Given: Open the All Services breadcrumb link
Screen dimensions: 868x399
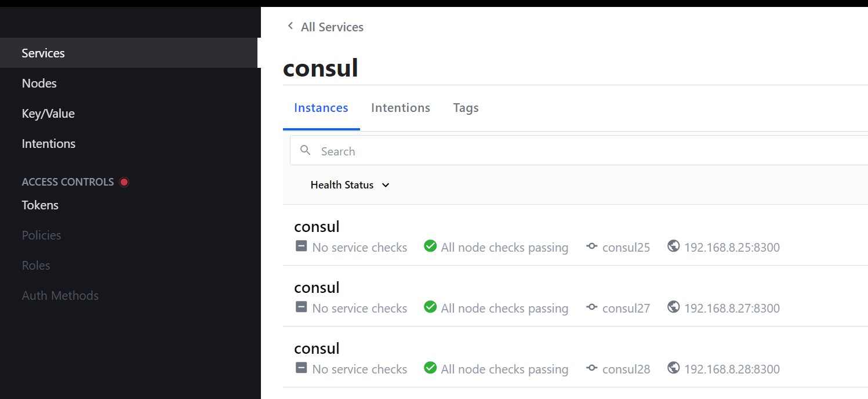Looking at the screenshot, I should 332,27.
